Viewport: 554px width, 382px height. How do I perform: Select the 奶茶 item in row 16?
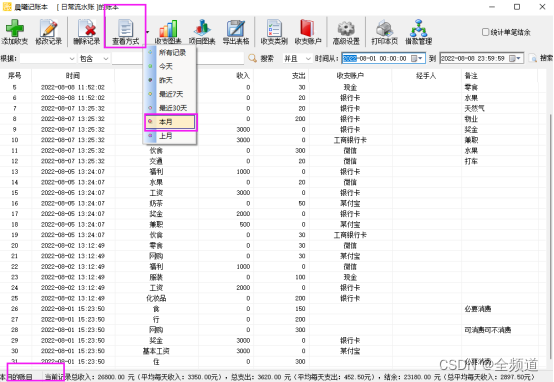point(156,203)
